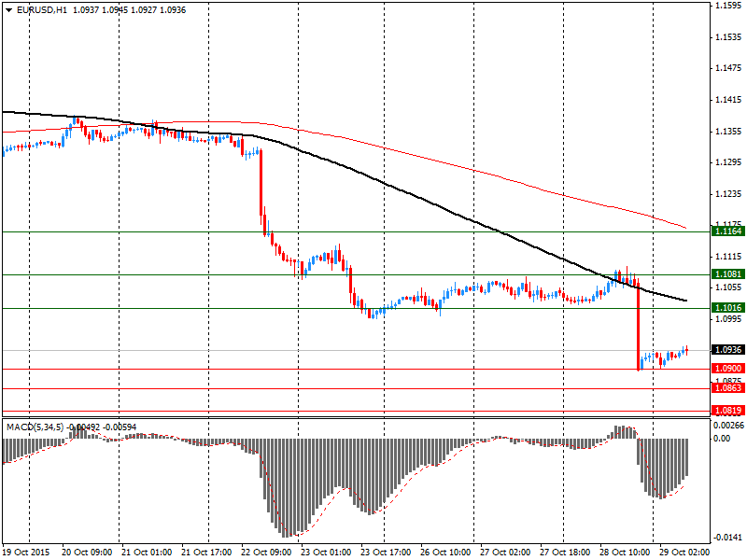Click the 26 Oct 10:00 time label
Image resolution: width=747 pixels, height=560 pixels.
[445, 553]
